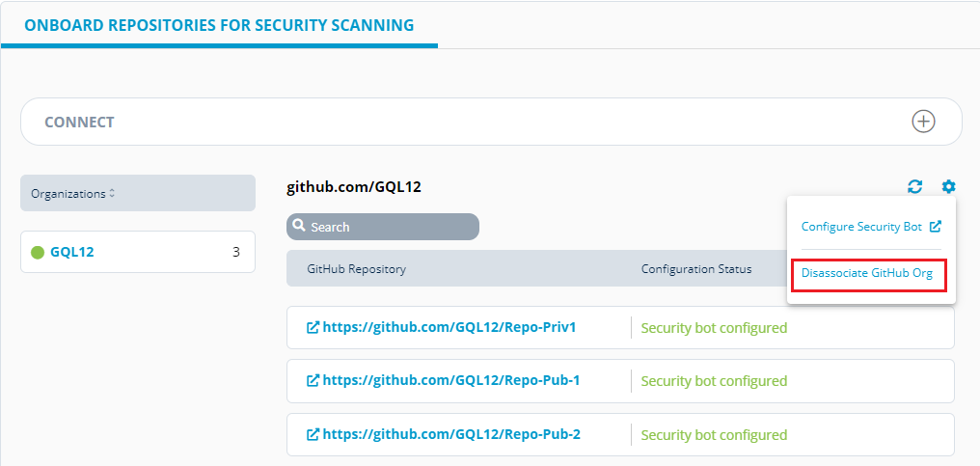Expand the CONNECT panel
Viewport: 980px width, 466px height.
coord(491,122)
